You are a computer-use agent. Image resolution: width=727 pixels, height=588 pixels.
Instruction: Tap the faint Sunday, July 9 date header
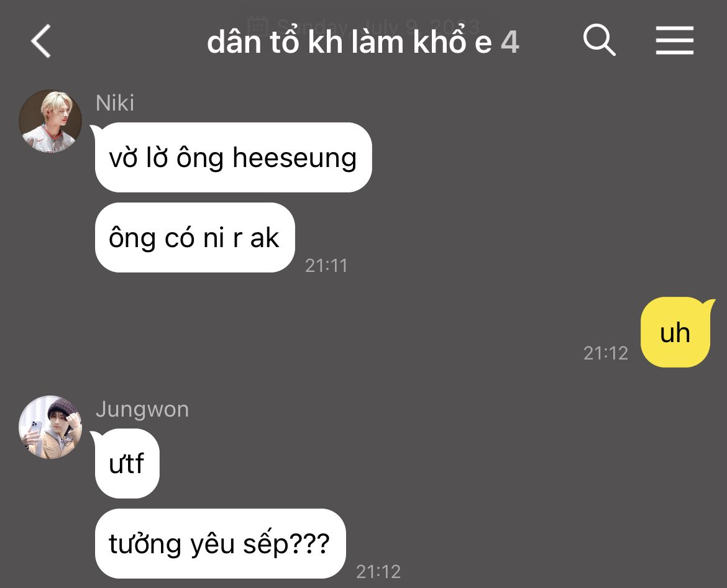(378, 26)
